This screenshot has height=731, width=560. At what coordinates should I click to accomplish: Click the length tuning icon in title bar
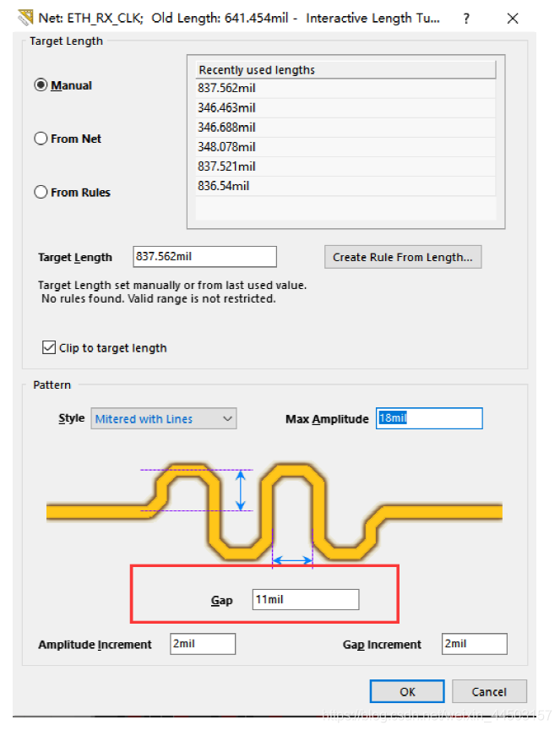click(25, 17)
